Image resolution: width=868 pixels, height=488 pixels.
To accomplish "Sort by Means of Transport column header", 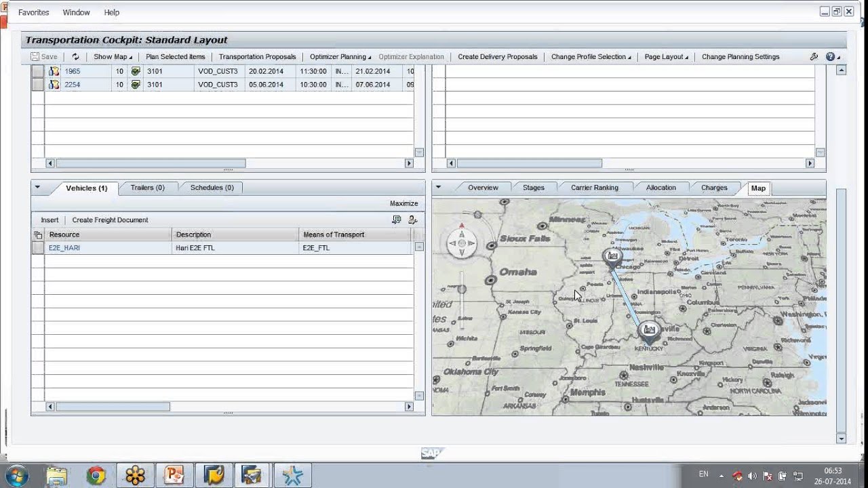I will (x=355, y=235).
